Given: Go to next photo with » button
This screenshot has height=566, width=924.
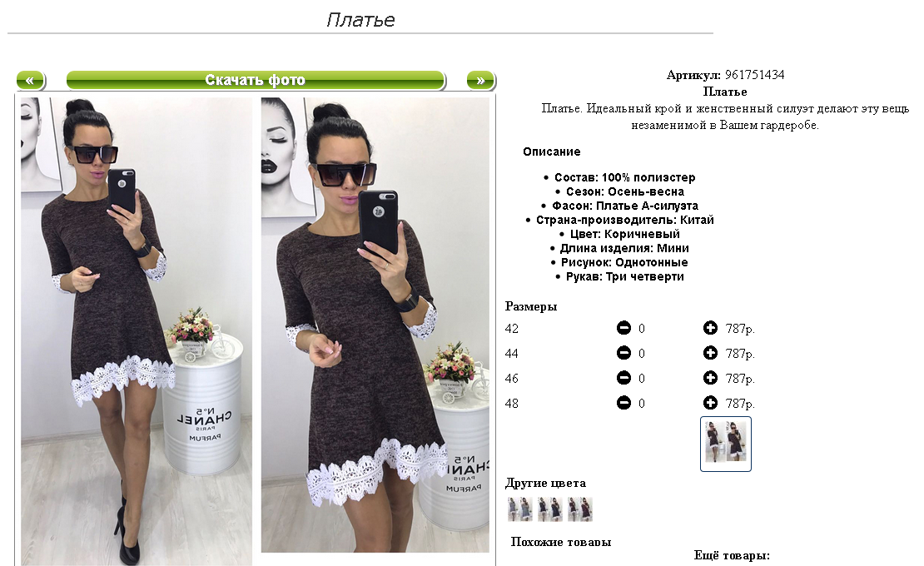Looking at the screenshot, I should 481,80.
